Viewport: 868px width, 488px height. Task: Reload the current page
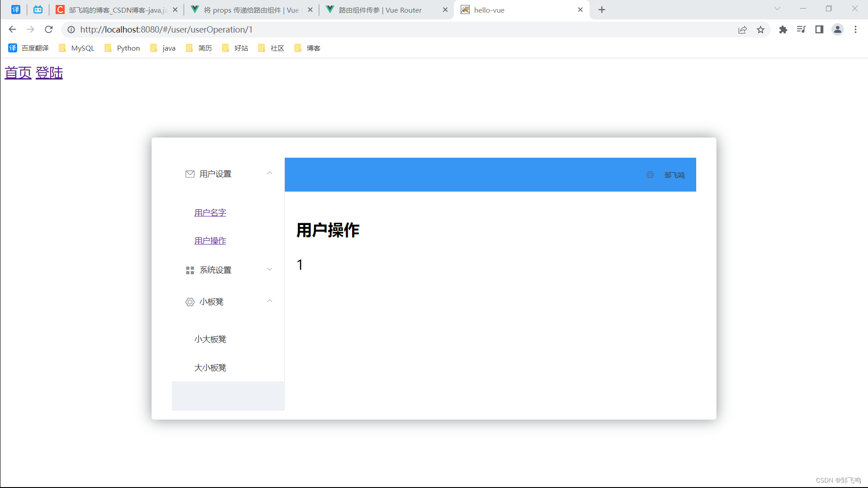(49, 29)
